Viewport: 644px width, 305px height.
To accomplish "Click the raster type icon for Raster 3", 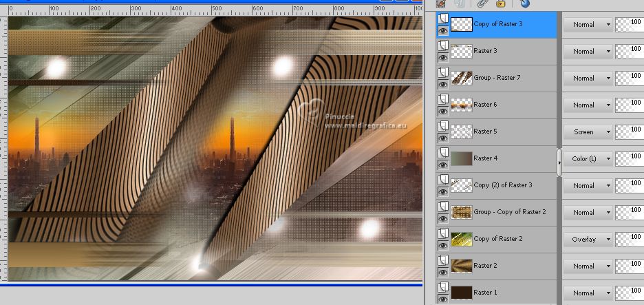I will [443, 46].
